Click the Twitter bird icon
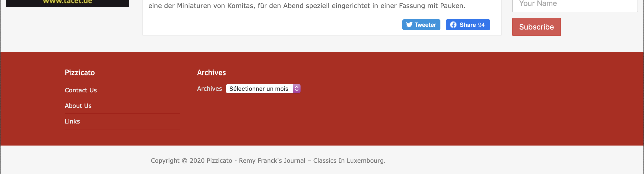644x174 pixels. click(x=409, y=25)
